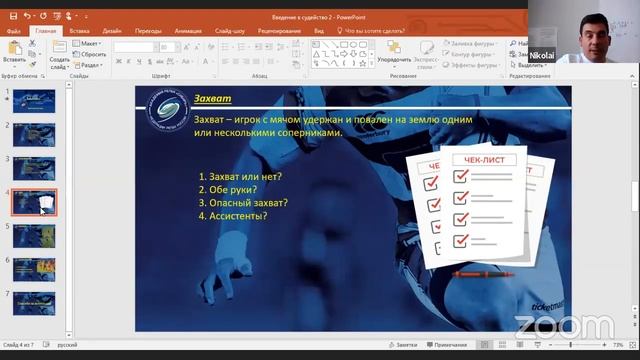Choose the triangle shape

(316, 54)
